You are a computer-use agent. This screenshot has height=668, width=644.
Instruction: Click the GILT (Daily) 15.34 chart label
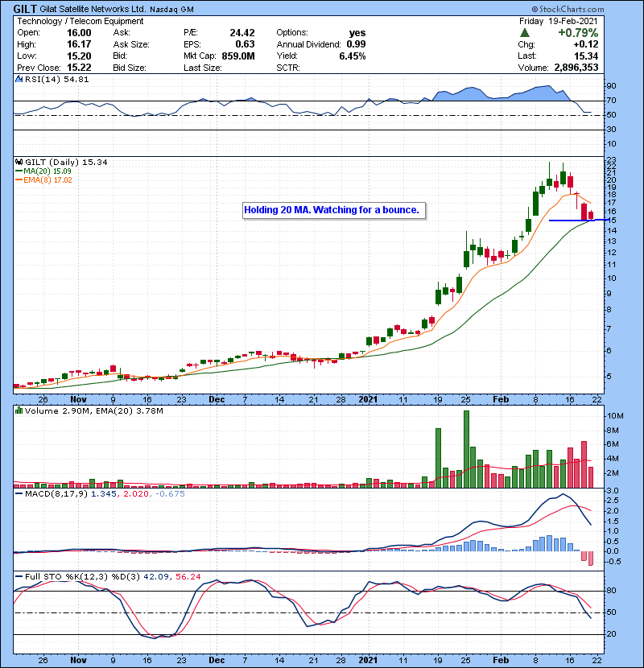coord(66,162)
